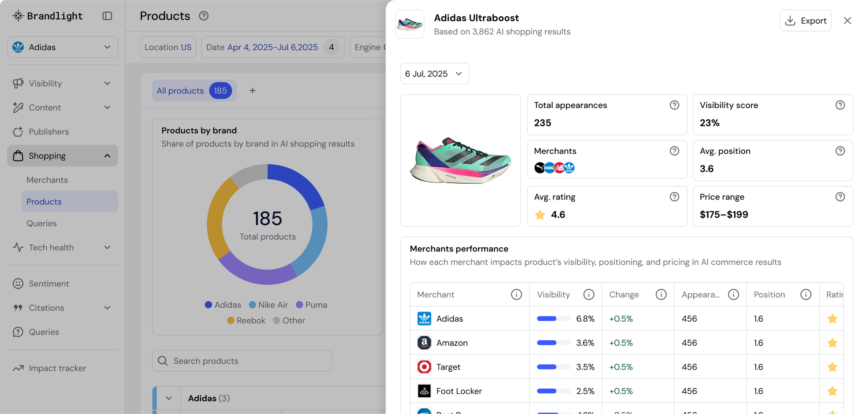Click in the Search products field
The width and height of the screenshot is (868, 414).
click(242, 361)
